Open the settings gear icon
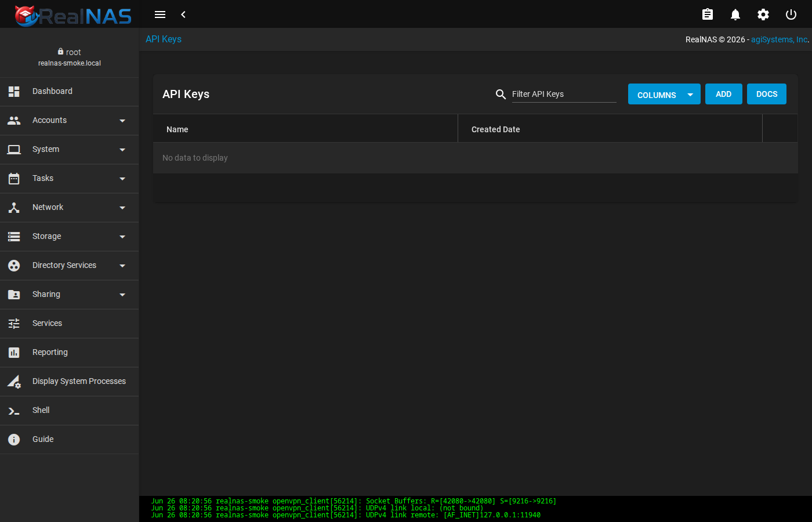The height and width of the screenshot is (522, 812). (x=763, y=14)
